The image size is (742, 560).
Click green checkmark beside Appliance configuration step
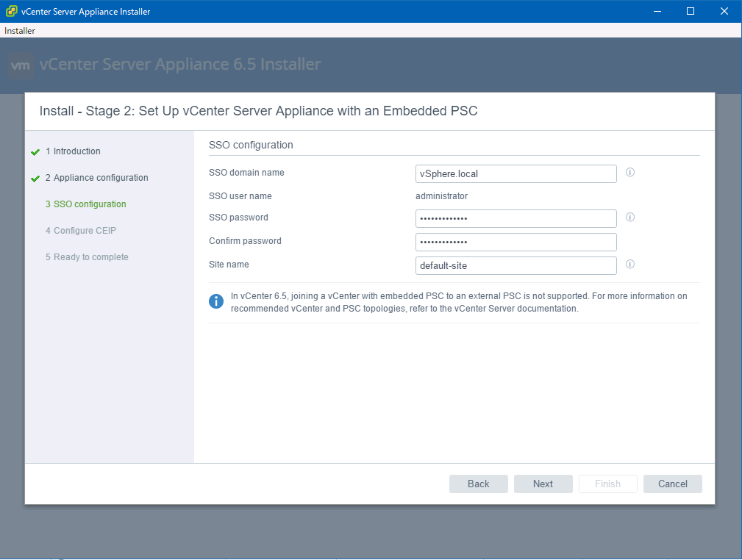(x=35, y=179)
